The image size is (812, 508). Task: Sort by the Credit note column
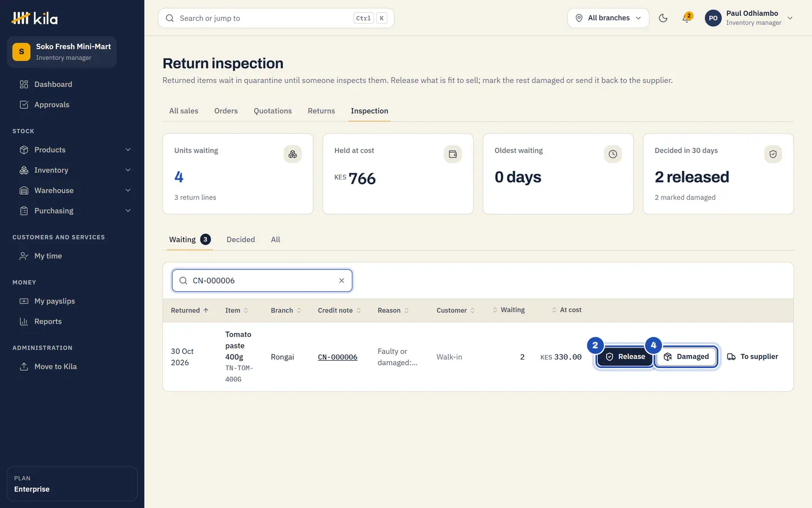339,310
